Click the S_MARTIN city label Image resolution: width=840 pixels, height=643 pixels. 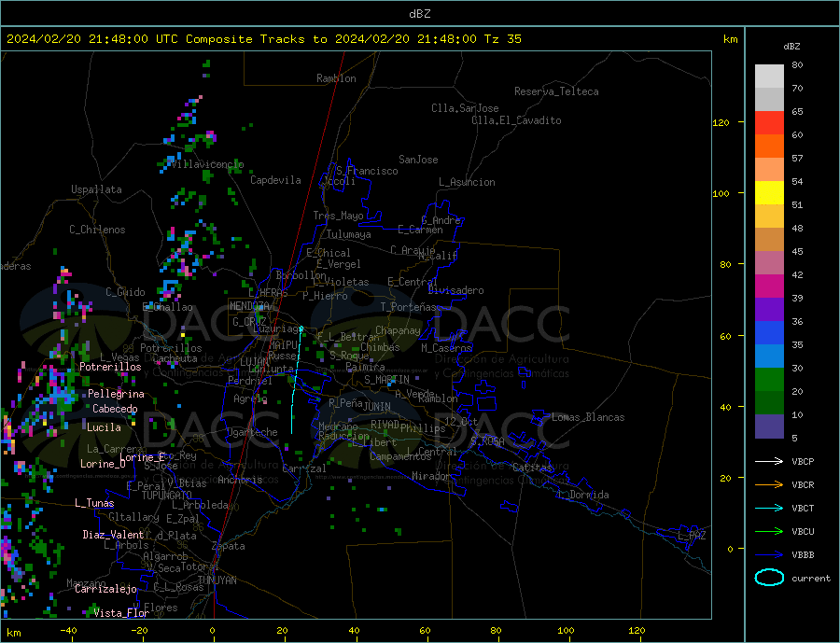(386, 380)
